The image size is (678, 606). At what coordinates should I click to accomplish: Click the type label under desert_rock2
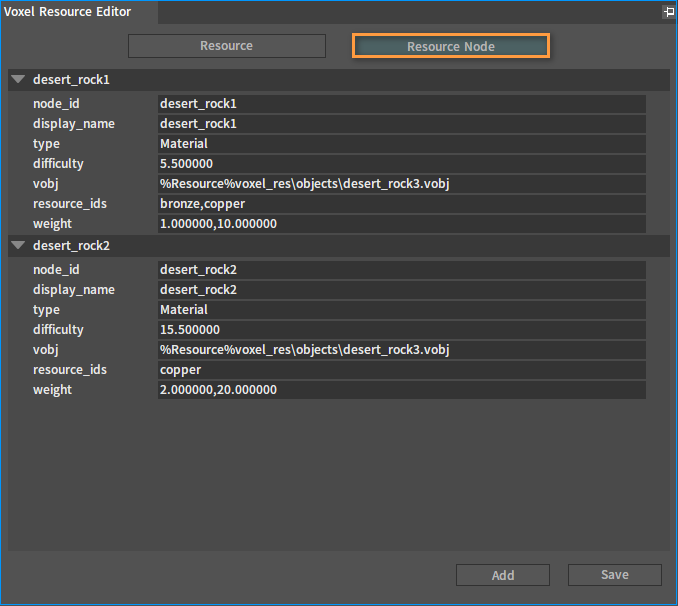[46, 310]
